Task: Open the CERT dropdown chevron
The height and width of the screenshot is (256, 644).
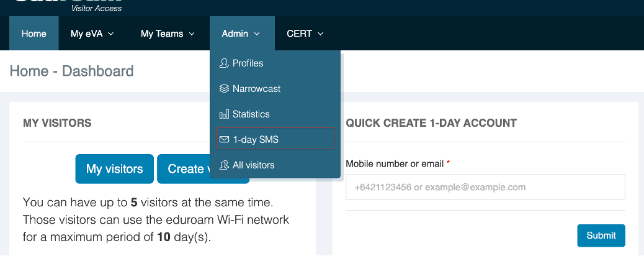Action: point(321,34)
